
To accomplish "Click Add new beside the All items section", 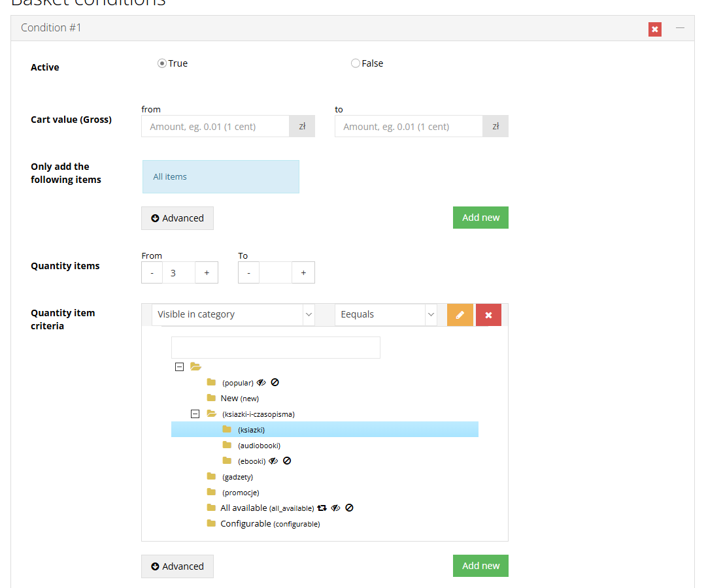I will [x=480, y=218].
